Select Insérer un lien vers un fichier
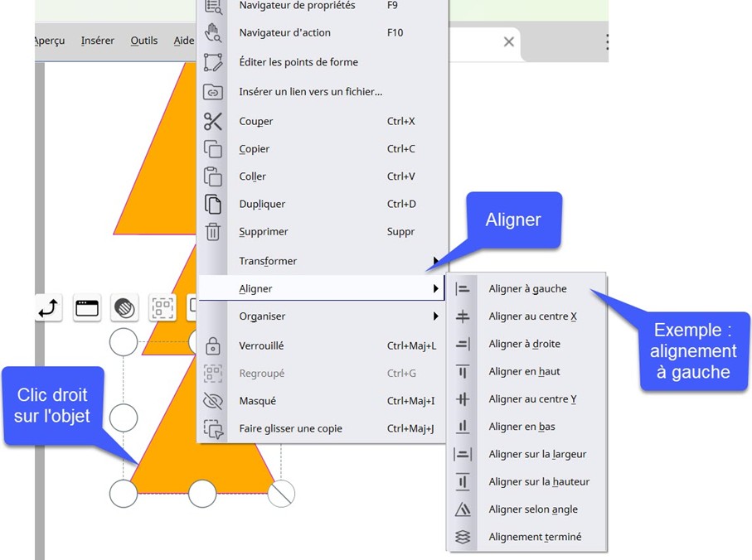 323,91
